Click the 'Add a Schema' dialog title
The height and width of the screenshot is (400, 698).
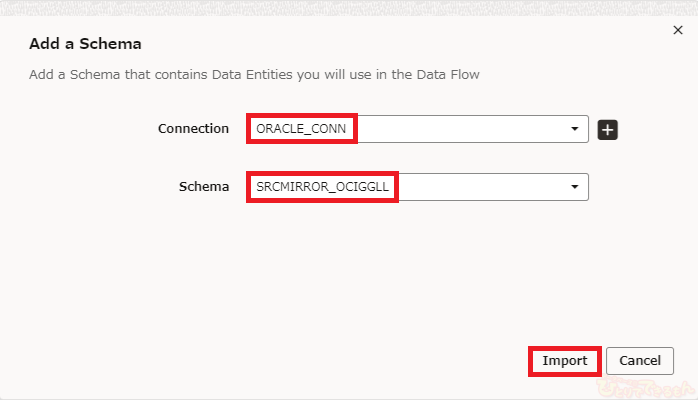(x=85, y=44)
